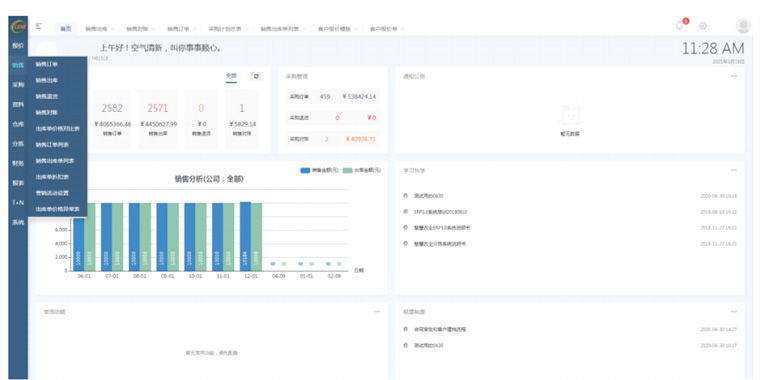This screenshot has width=760, height=380.
Task: Click the 11:28 AM clock display
Action: pyautogui.click(x=712, y=48)
